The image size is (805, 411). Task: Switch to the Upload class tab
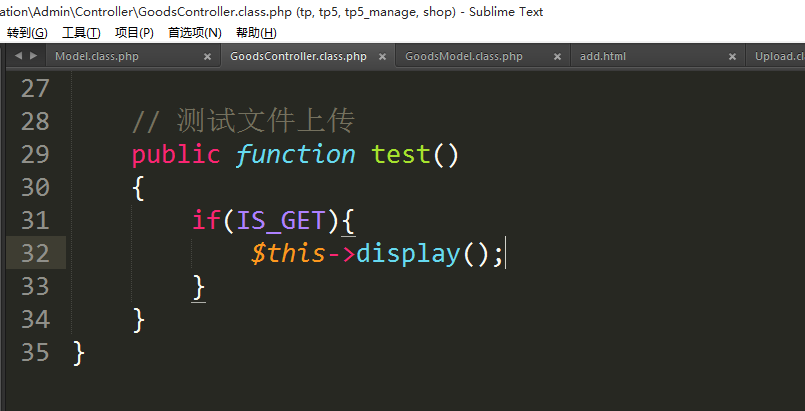(779, 57)
